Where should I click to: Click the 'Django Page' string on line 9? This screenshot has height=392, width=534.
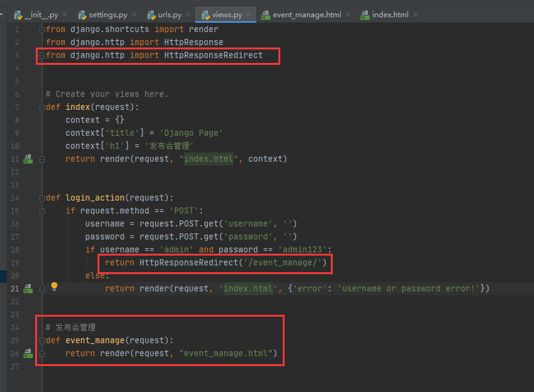tap(191, 133)
